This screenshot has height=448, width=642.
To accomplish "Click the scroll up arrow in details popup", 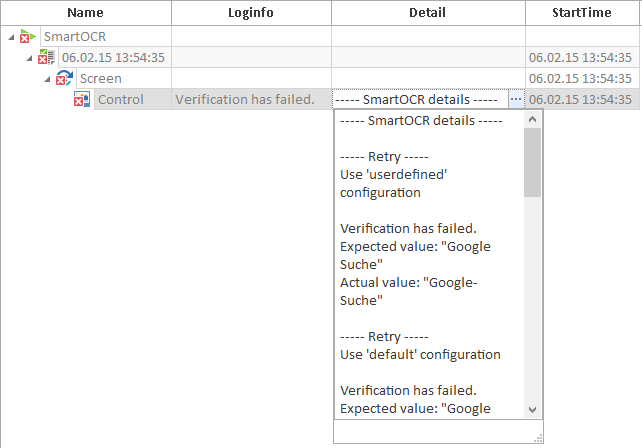I will (x=532, y=119).
